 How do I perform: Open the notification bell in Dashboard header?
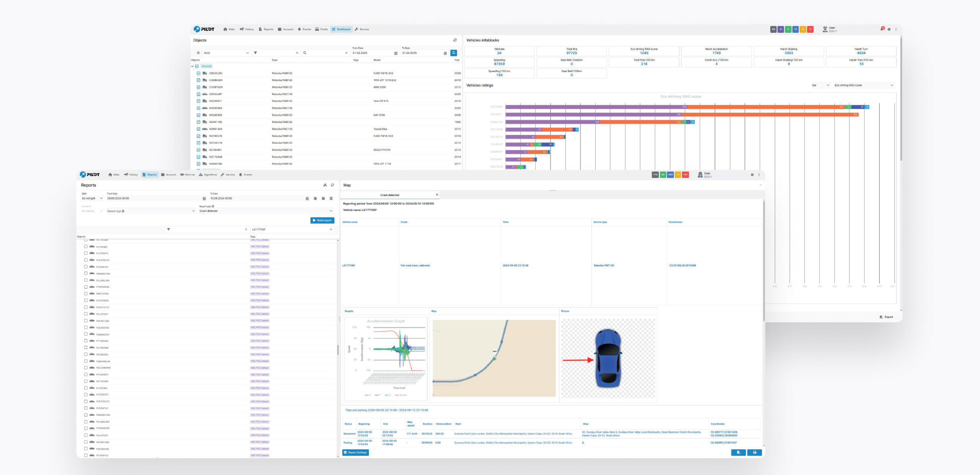click(x=882, y=29)
